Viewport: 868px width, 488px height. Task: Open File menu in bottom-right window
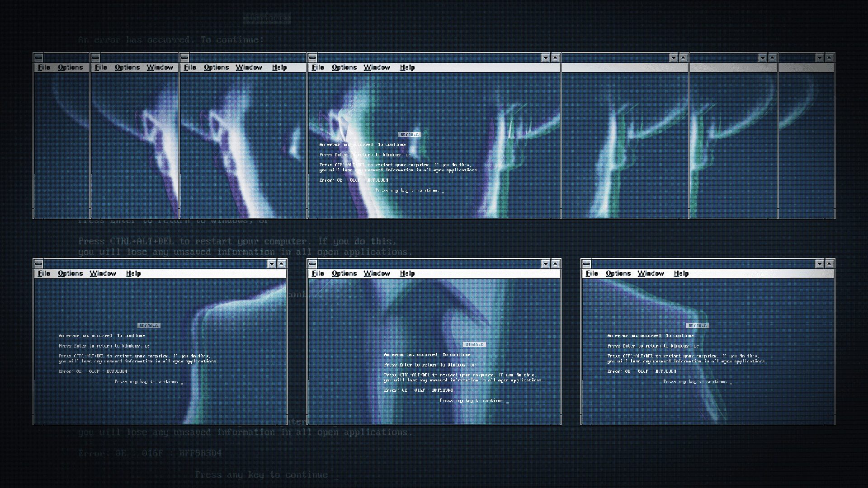click(591, 273)
